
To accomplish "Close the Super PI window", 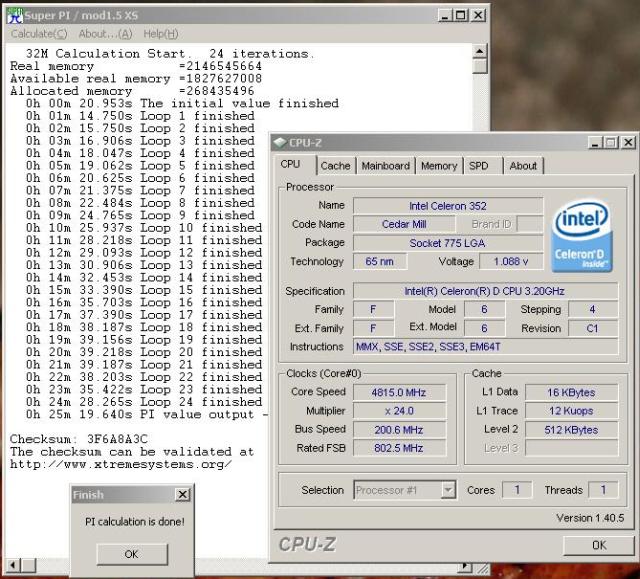I will (x=478, y=16).
